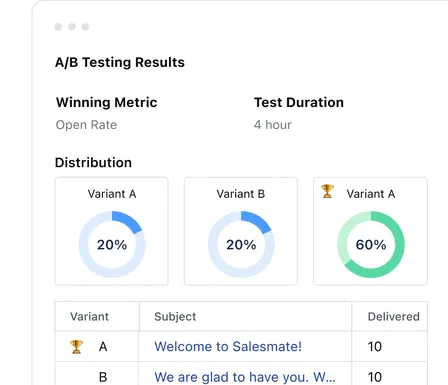448x385 pixels.
Task: Click the "4 hour" test duration value
Action: [273, 125]
